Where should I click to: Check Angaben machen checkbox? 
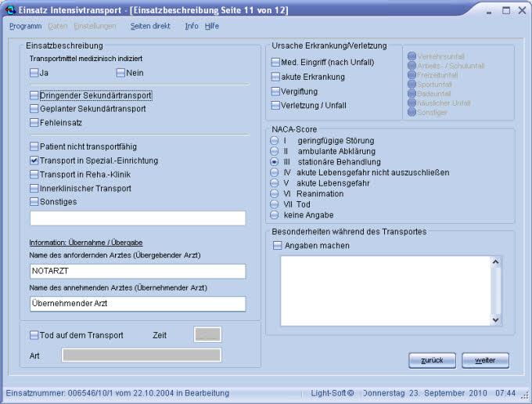(x=278, y=246)
